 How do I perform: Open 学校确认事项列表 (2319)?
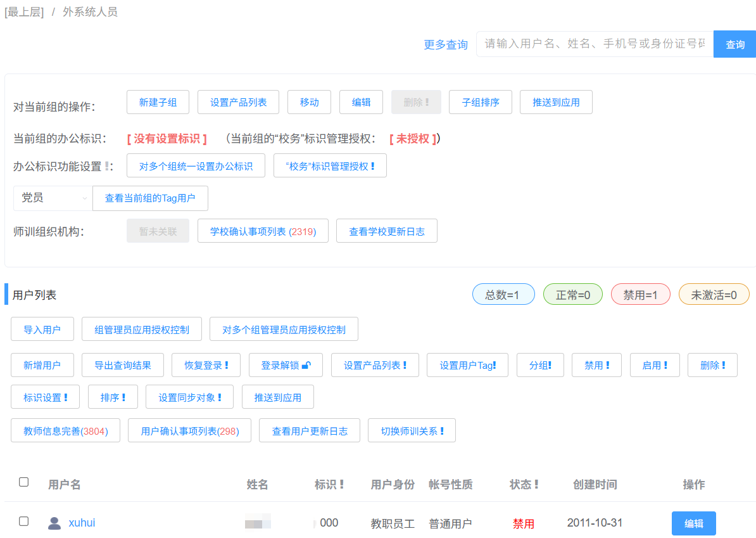pyautogui.click(x=263, y=231)
